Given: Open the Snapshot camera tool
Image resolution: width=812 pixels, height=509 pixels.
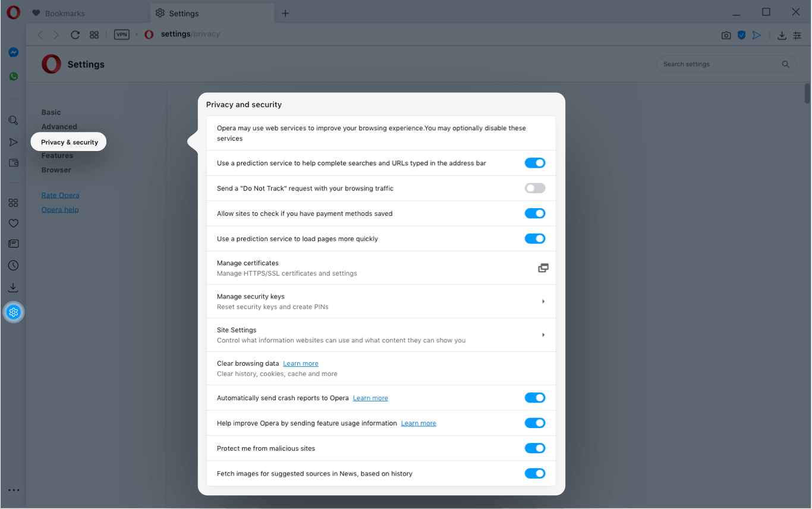Looking at the screenshot, I should click(x=726, y=35).
